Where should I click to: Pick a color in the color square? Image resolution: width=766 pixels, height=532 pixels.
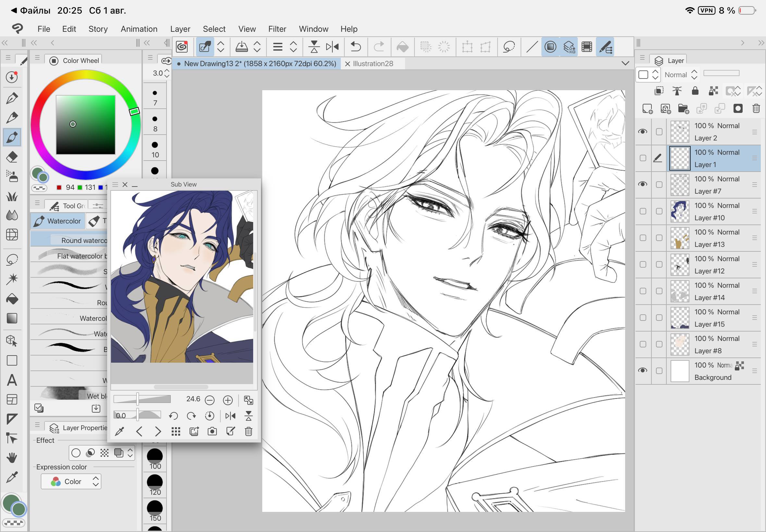pos(86,125)
